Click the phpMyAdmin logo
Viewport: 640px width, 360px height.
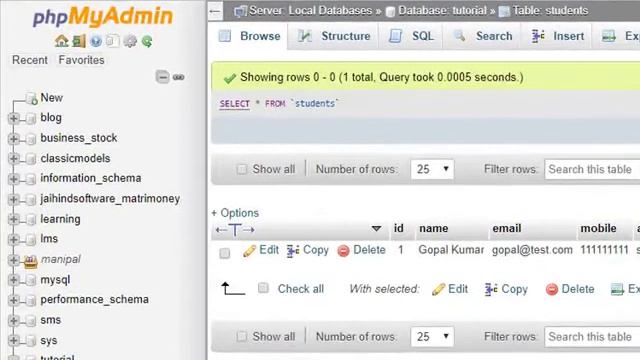pyautogui.click(x=103, y=17)
